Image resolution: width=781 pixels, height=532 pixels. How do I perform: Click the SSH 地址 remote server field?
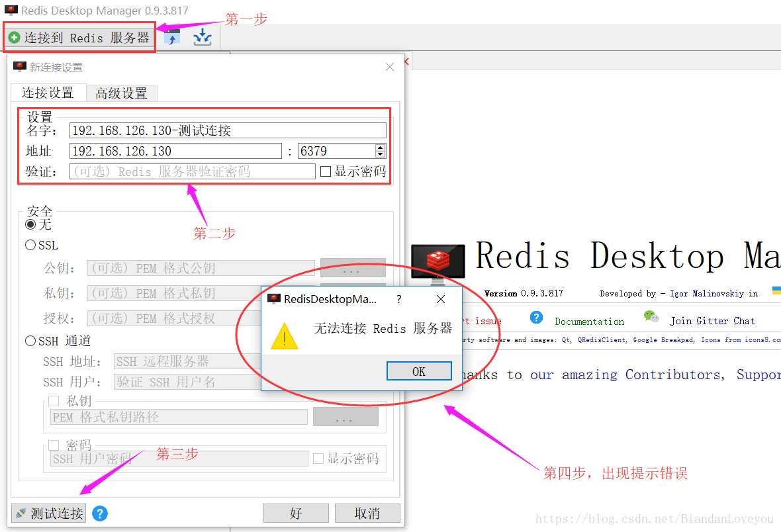coord(188,361)
